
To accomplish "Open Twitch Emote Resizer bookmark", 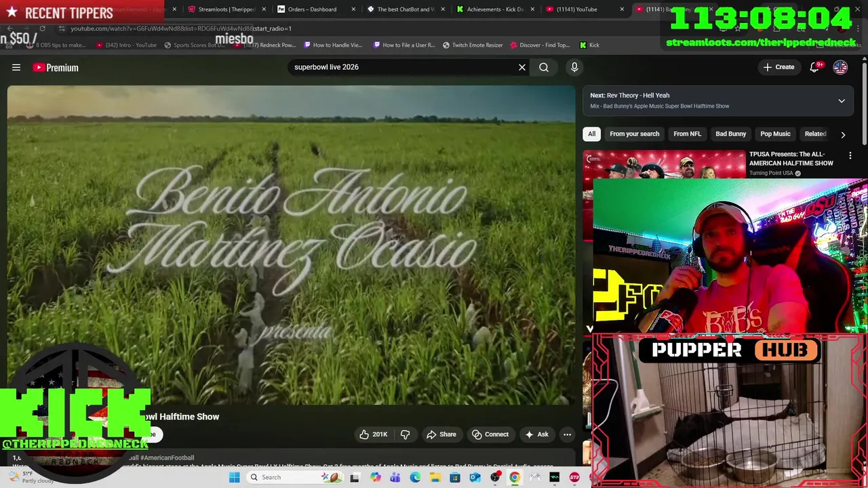I will point(473,45).
